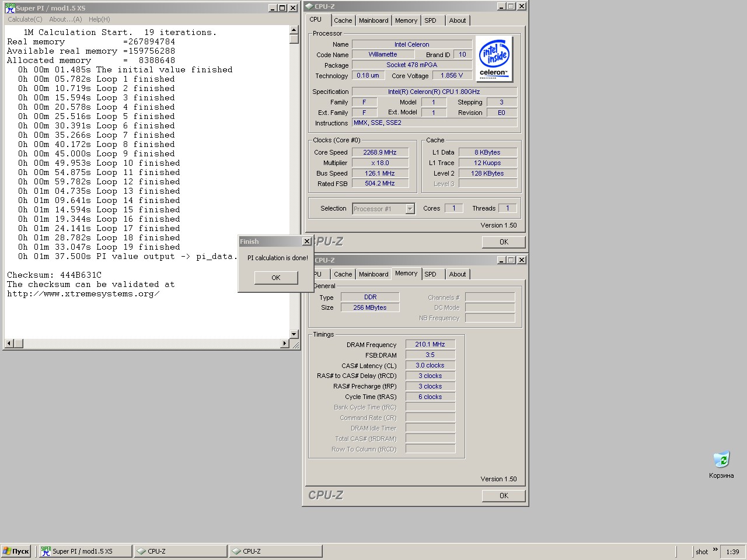Click the Specification value Intel(R) Celeron(R) CPU 1.80GHz
The image size is (747, 560).
point(435,92)
